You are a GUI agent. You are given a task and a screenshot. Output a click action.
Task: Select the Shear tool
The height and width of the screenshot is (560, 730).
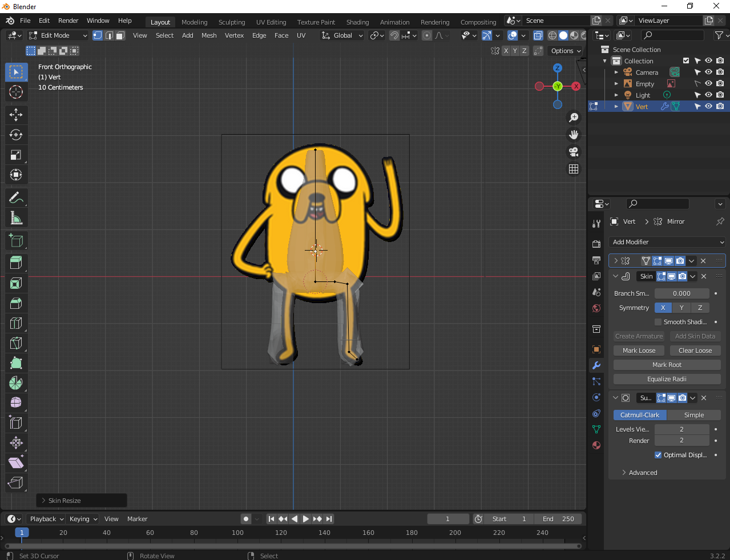[x=16, y=463]
